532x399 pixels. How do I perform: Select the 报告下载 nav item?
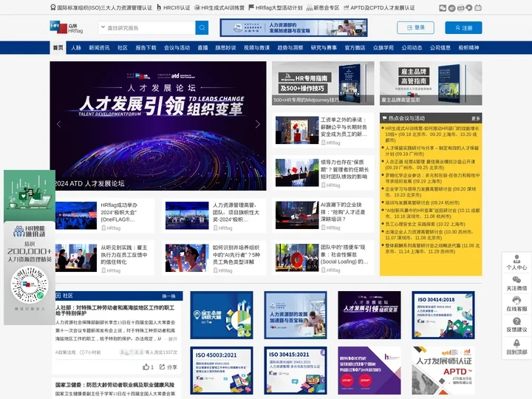[146, 48]
